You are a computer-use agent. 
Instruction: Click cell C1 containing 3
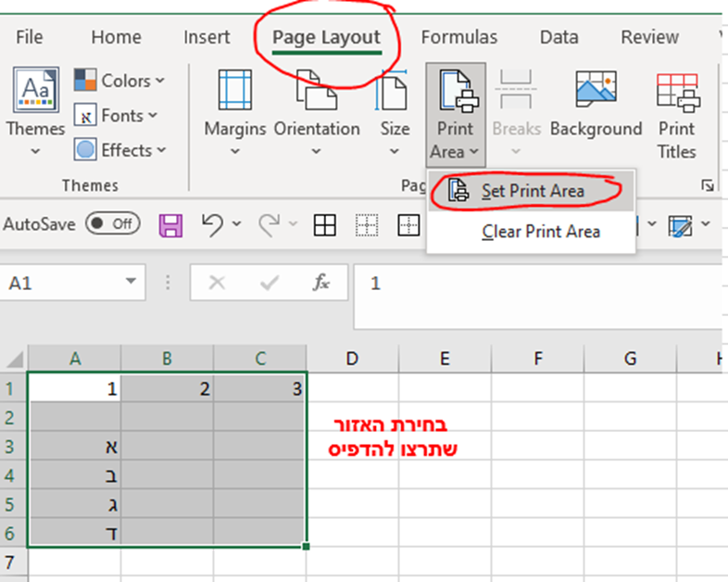click(259, 388)
